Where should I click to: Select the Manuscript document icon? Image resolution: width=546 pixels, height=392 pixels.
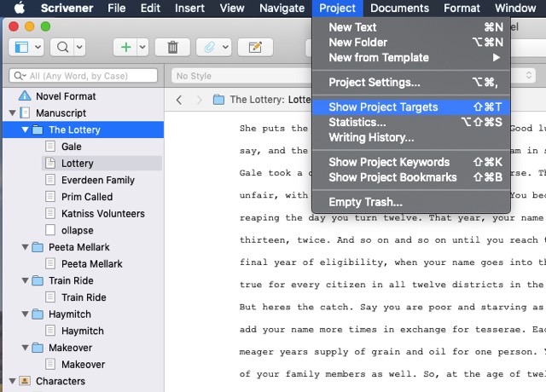pyautogui.click(x=25, y=112)
